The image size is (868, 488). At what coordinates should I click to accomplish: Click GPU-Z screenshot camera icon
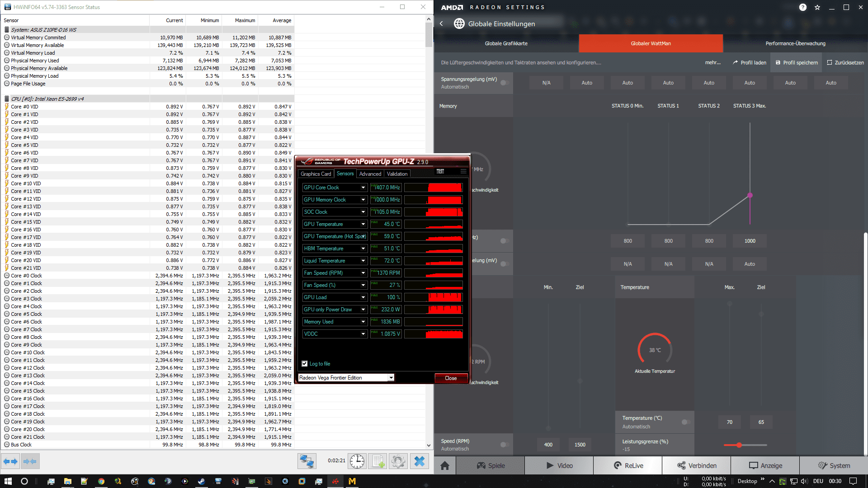(x=440, y=171)
